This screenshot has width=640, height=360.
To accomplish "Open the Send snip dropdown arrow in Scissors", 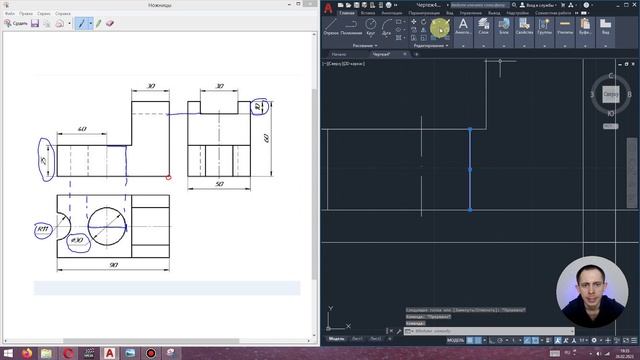I will (x=69, y=23).
